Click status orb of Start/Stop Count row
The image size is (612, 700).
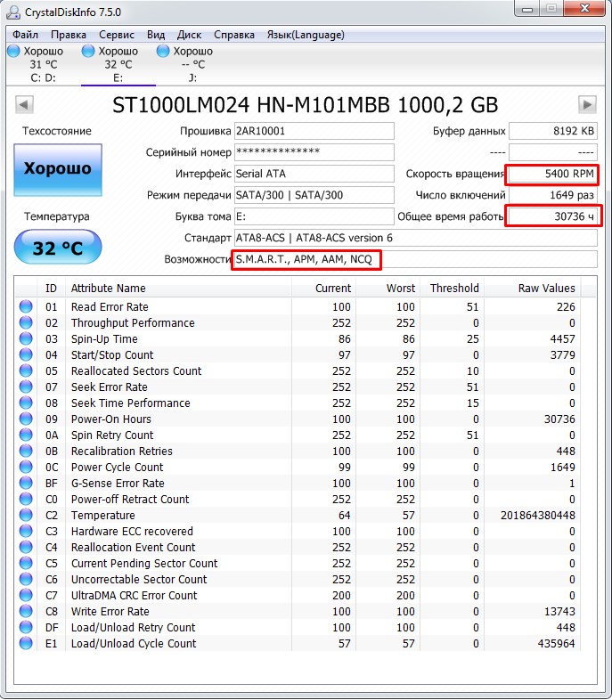[x=26, y=355]
